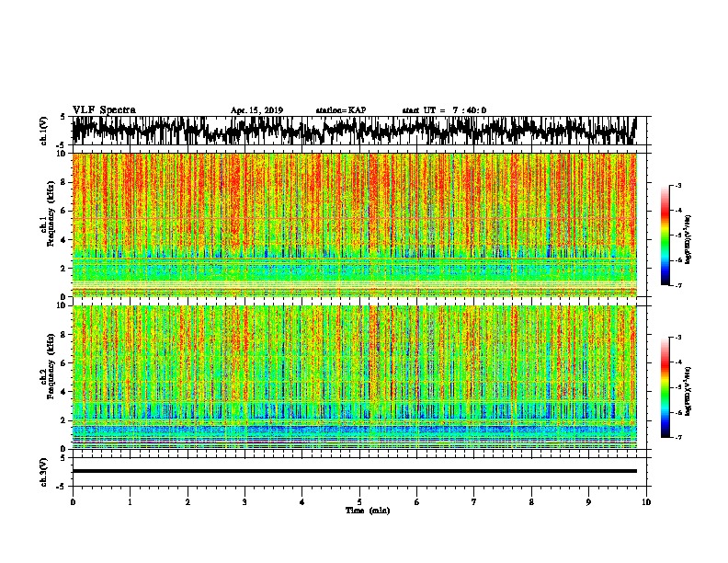
Task: Click time axis tick label "5"
Action: pos(359,501)
